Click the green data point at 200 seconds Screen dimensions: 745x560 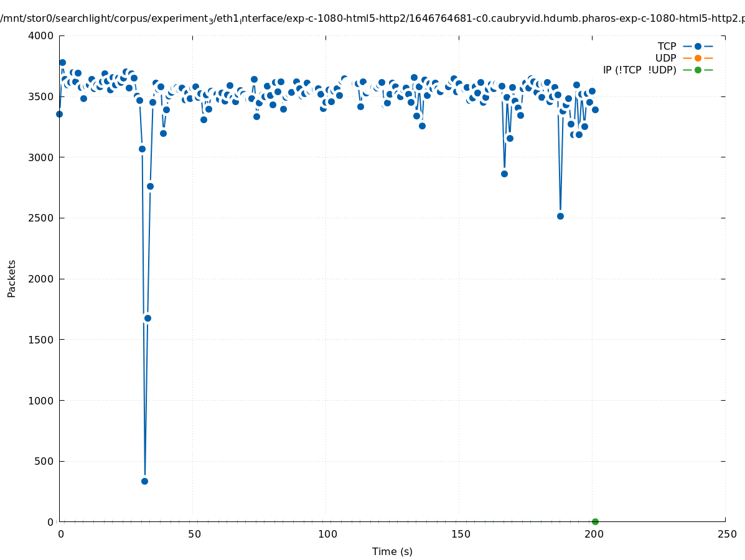point(595,521)
